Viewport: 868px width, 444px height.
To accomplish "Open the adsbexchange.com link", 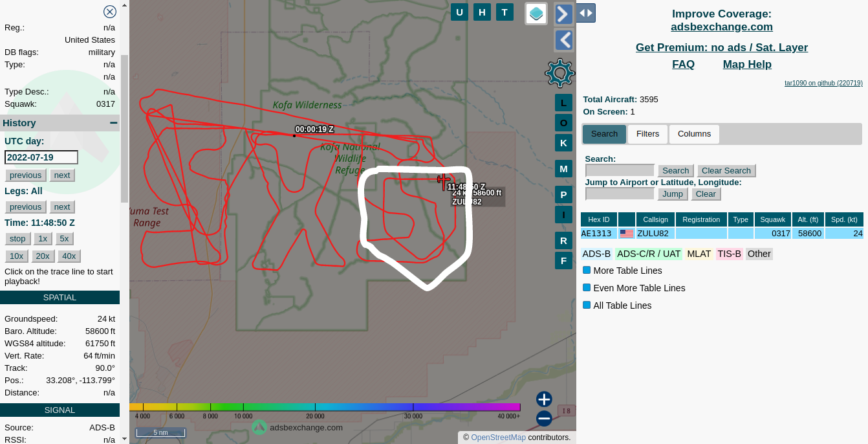I will (x=722, y=27).
